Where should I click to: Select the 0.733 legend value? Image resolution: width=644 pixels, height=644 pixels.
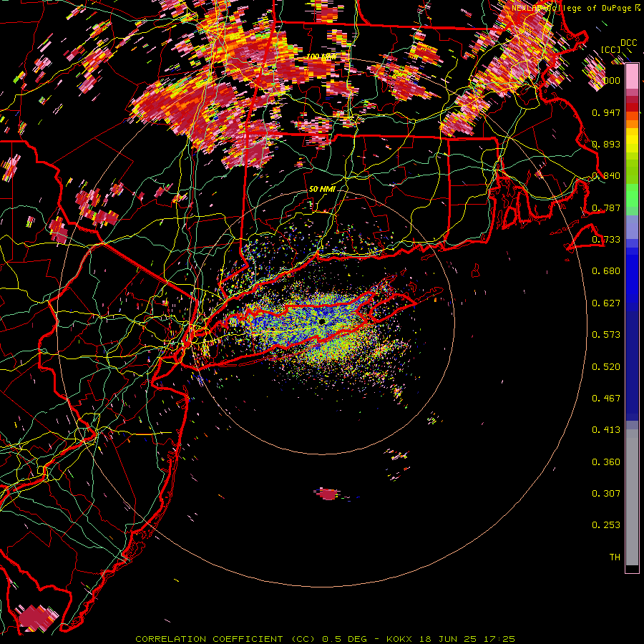pos(606,240)
